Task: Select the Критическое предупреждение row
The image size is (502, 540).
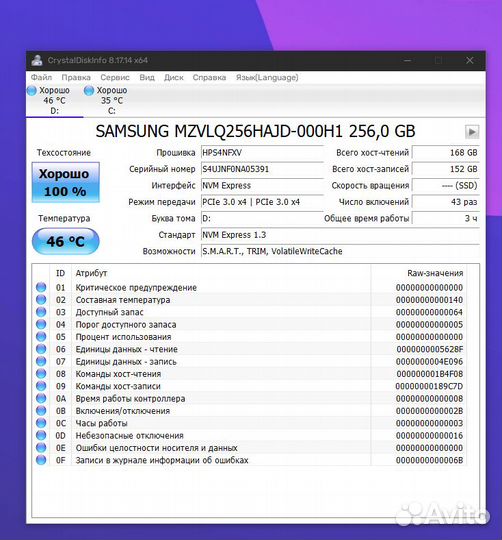Action: pyautogui.click(x=249, y=288)
